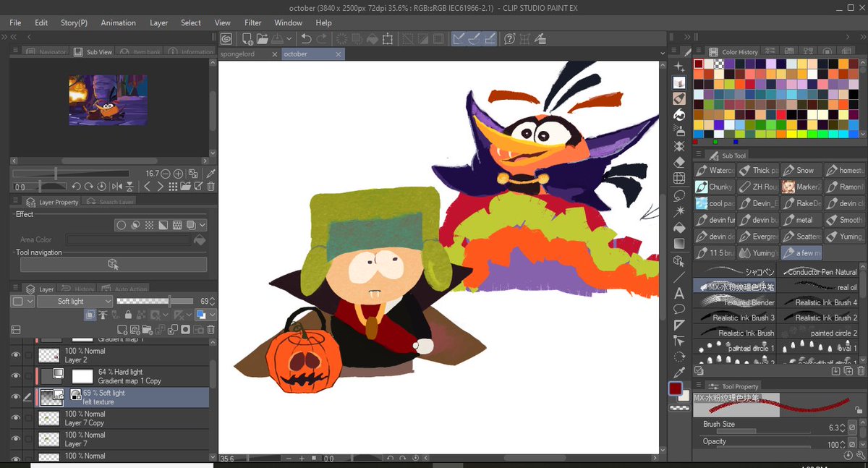Click the Clip Studio launcher icon in the command bar
The width and height of the screenshot is (868, 468).
click(226, 39)
